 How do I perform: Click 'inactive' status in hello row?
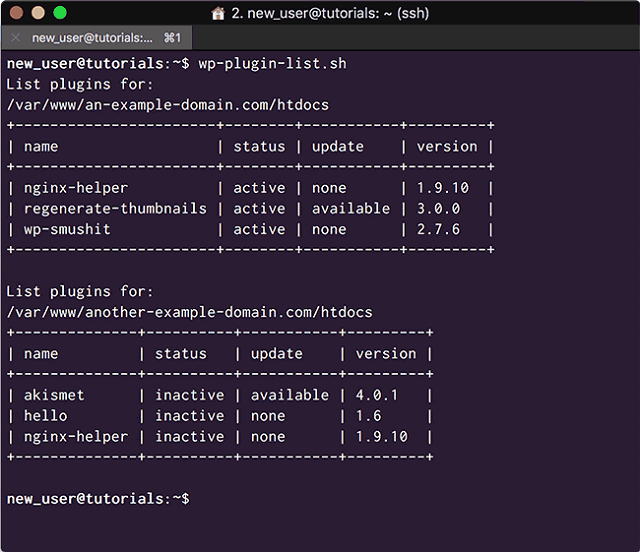coord(190,416)
